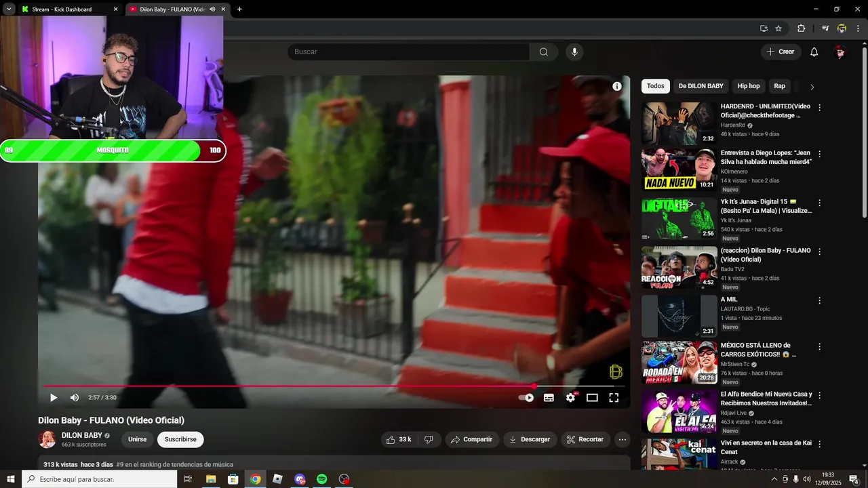Open the video info card icon
The height and width of the screenshot is (488, 868).
617,86
